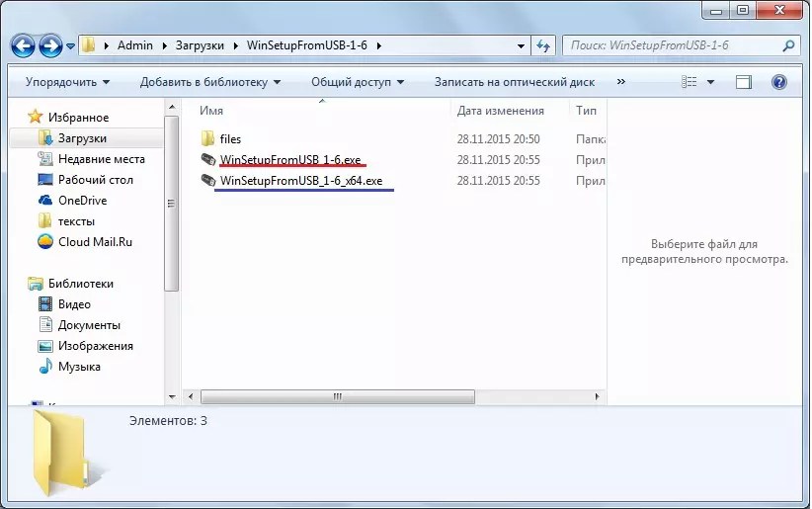Select the files folder icon
This screenshot has width=812, height=509.
click(x=207, y=139)
